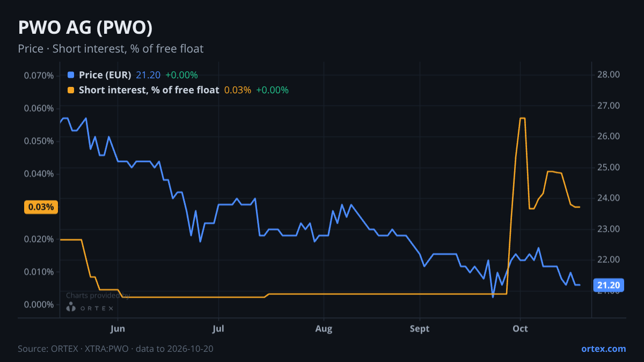Screen dimensions: 644x362
Task: Click the 23.00 right axis label
Action: pyautogui.click(x=609, y=229)
